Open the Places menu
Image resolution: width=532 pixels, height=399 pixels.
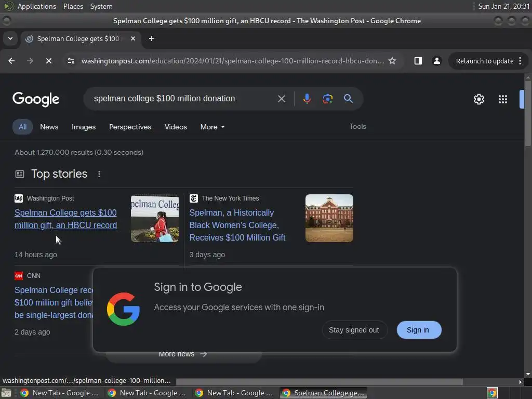tap(73, 6)
